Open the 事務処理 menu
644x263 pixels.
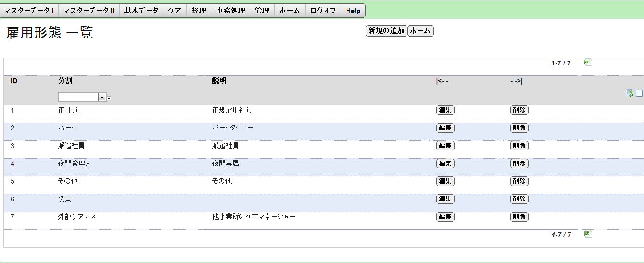point(231,11)
